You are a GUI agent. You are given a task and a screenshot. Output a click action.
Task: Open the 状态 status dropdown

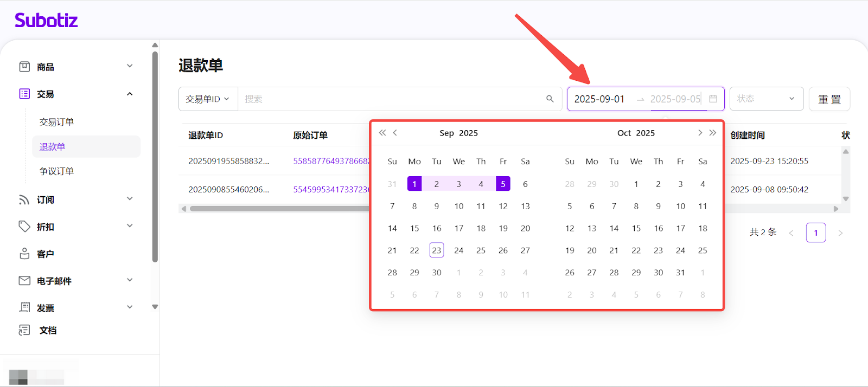click(x=766, y=99)
